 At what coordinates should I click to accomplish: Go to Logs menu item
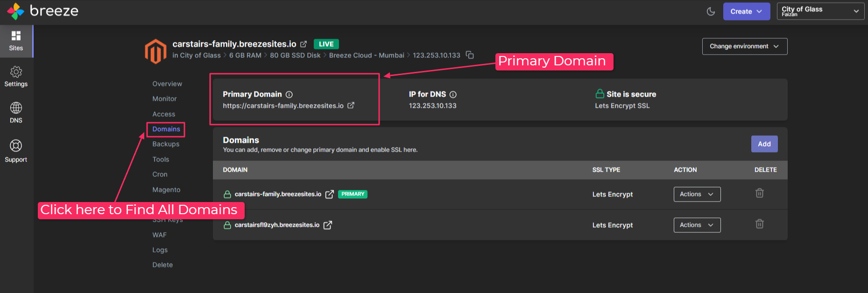tap(160, 250)
